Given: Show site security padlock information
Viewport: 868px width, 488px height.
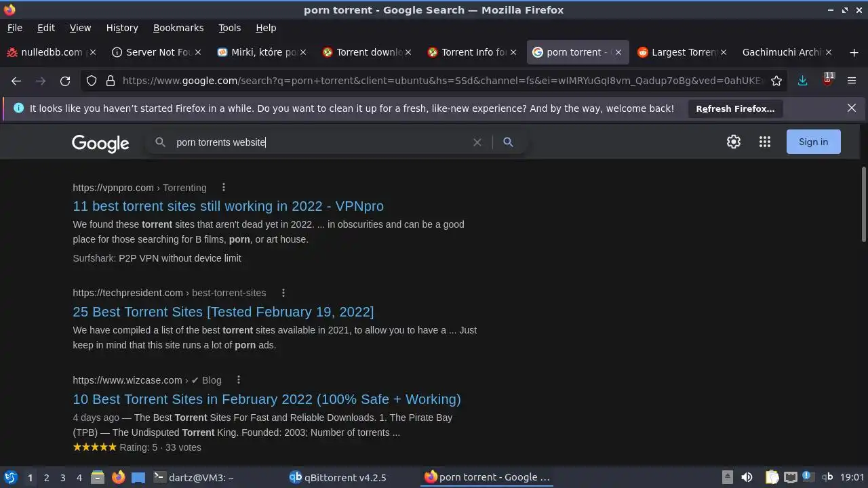Looking at the screenshot, I should pos(111,81).
